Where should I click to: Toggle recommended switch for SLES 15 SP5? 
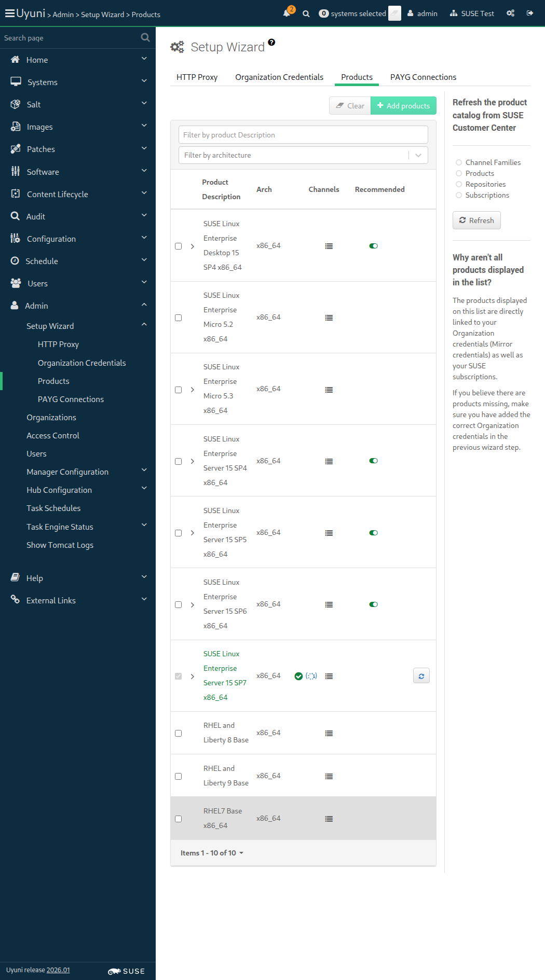pyautogui.click(x=373, y=533)
